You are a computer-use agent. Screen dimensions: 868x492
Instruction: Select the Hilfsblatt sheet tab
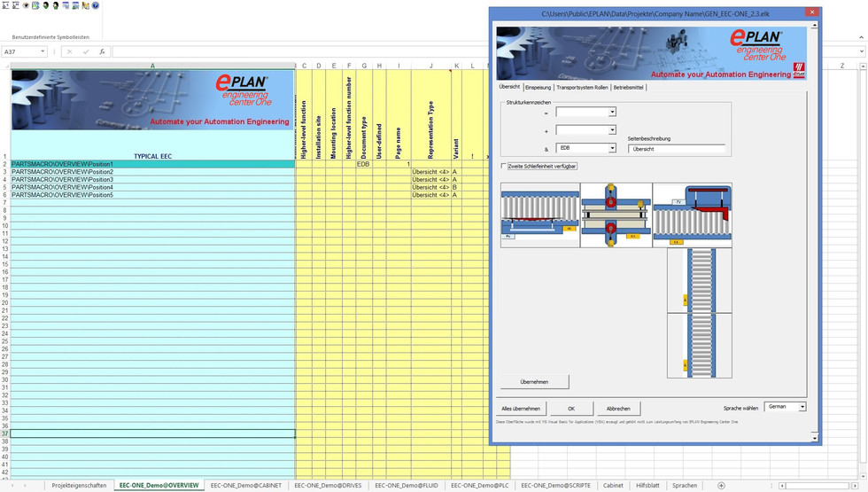(x=647, y=486)
